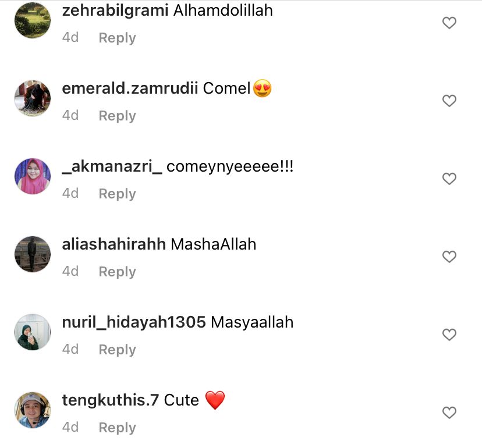Open nuril_hidayah1305's mirror selfie avatar
This screenshot has height=448, width=482.
(33, 332)
